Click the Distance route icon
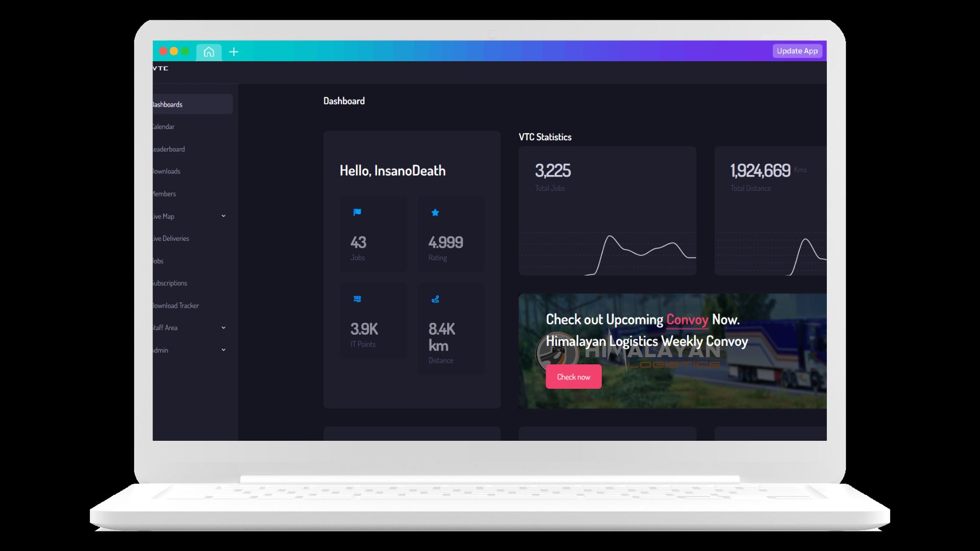This screenshot has width=980, height=551. point(435,299)
